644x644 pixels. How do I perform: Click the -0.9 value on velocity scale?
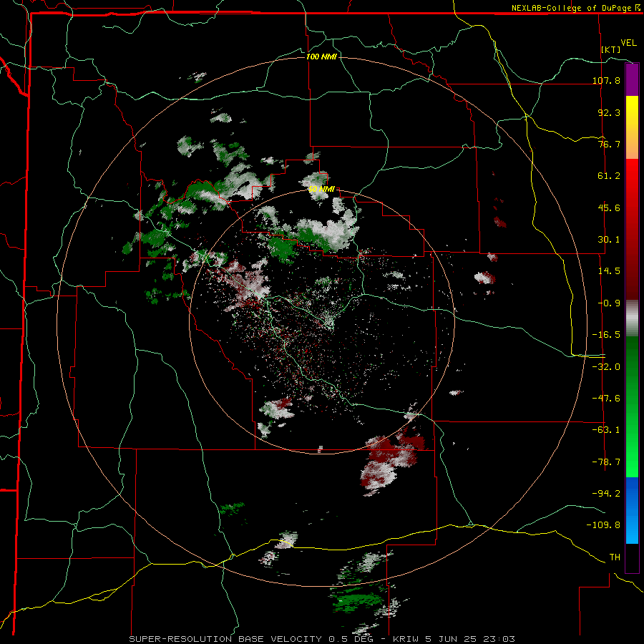(x=609, y=303)
